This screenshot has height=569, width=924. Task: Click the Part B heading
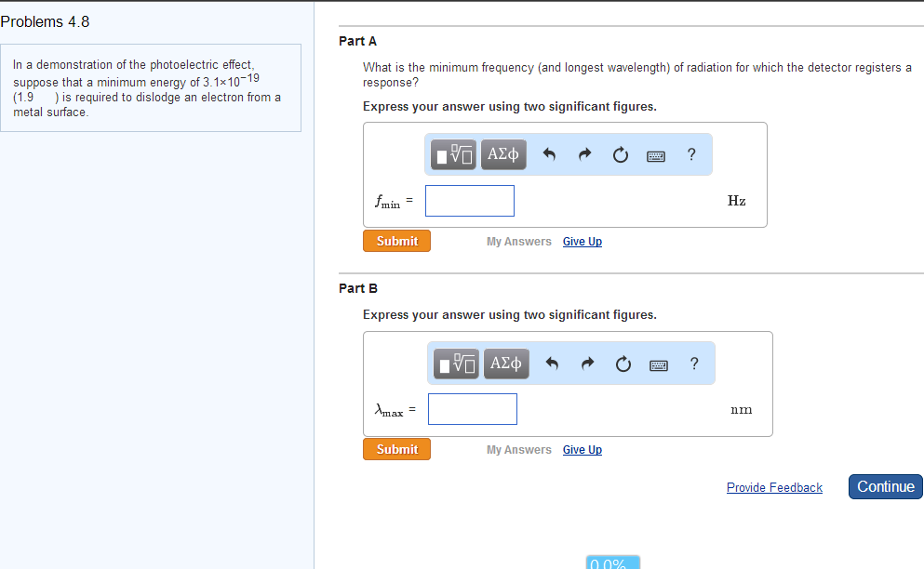coord(357,288)
